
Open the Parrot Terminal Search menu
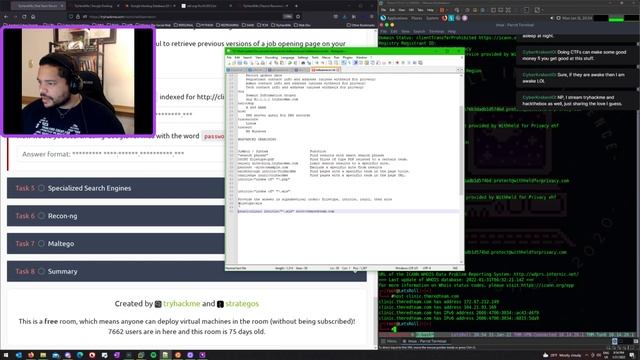[x=419, y=31]
